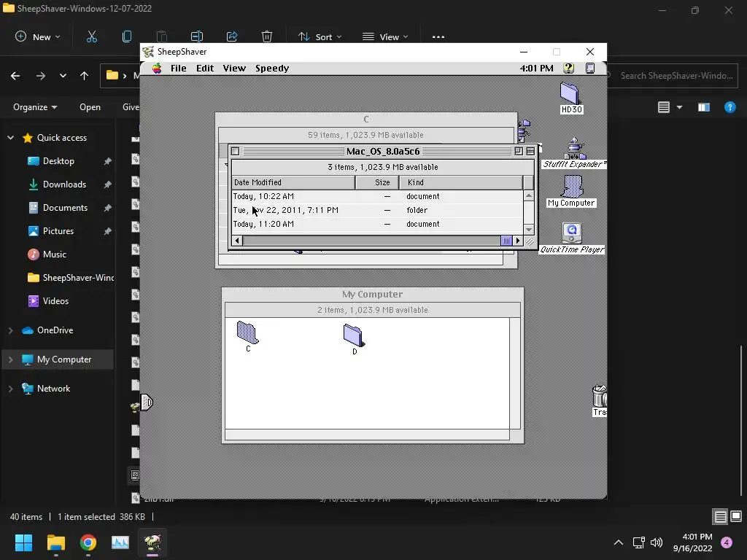Screen dimensions: 747x560
Task: Toggle the preview pane button
Action: tap(704, 107)
